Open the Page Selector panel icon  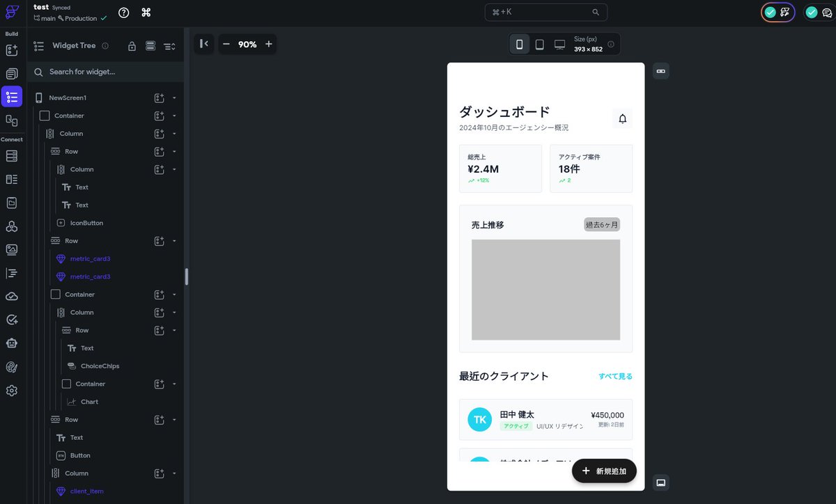(11, 74)
